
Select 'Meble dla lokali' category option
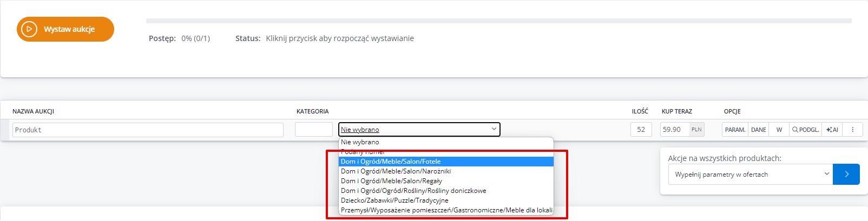[445, 210]
